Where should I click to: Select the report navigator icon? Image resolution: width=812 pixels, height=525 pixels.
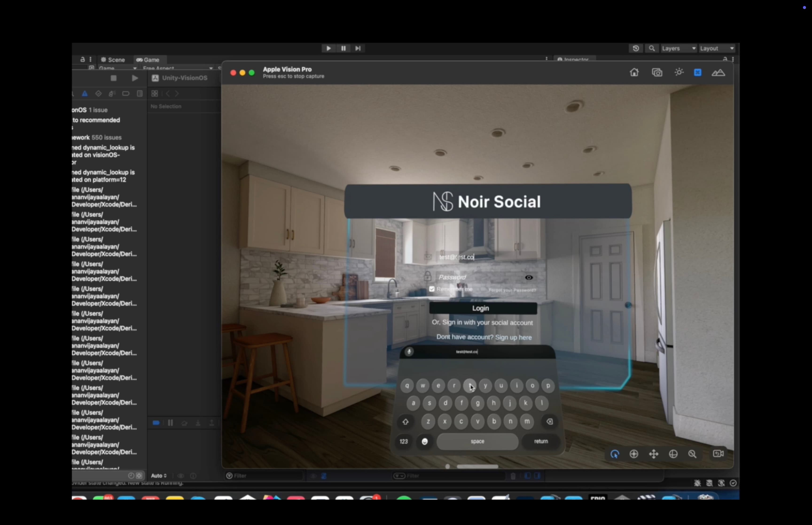tap(140, 93)
